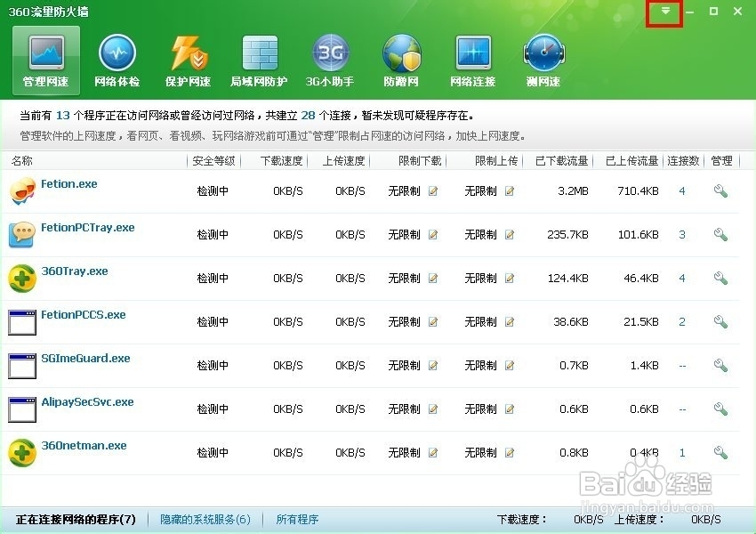The image size is (756, 534).
Task: Click the wrench to manage Fetion.exe
Action: [720, 190]
